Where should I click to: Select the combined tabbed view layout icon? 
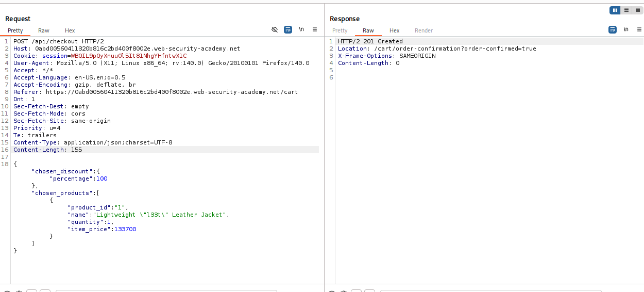click(637, 10)
